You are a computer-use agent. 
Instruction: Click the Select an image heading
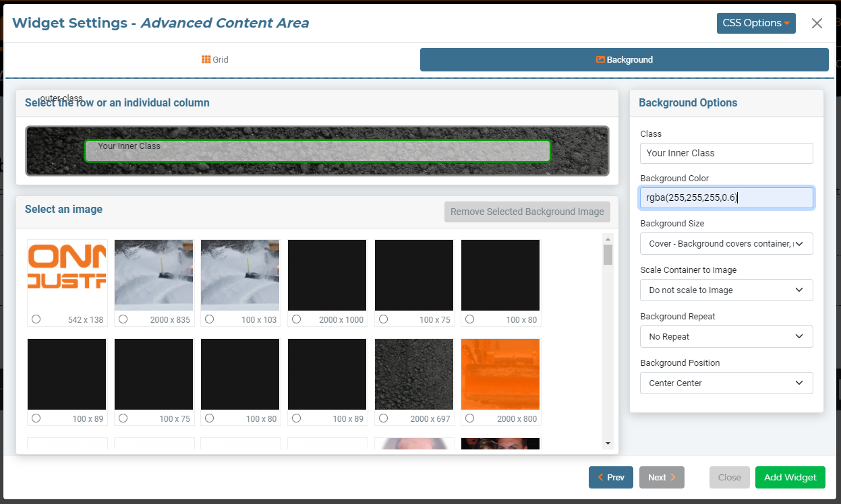pos(63,209)
